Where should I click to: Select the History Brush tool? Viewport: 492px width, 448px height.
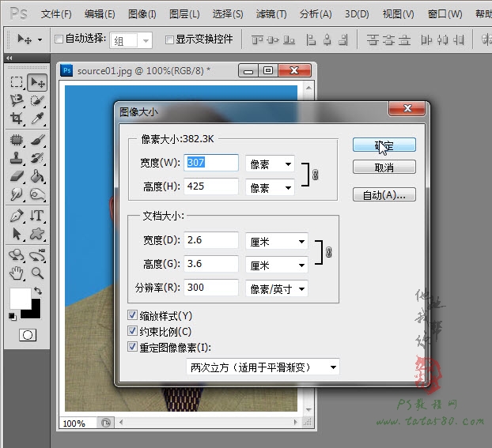[37, 158]
